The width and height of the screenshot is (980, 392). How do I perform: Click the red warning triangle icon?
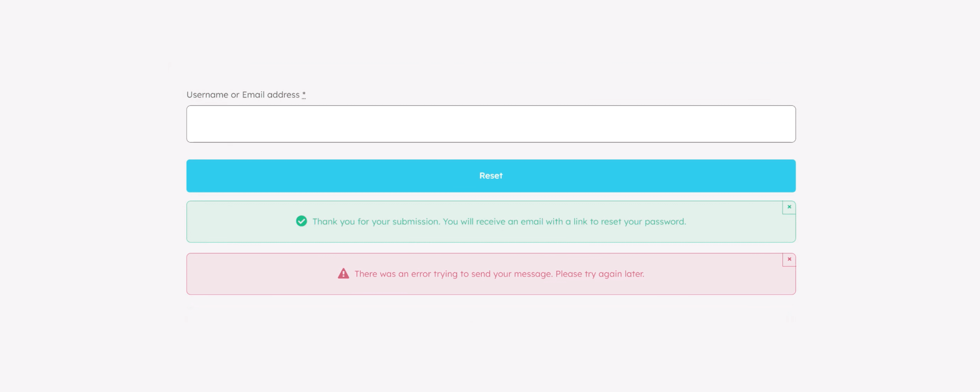[x=343, y=274]
